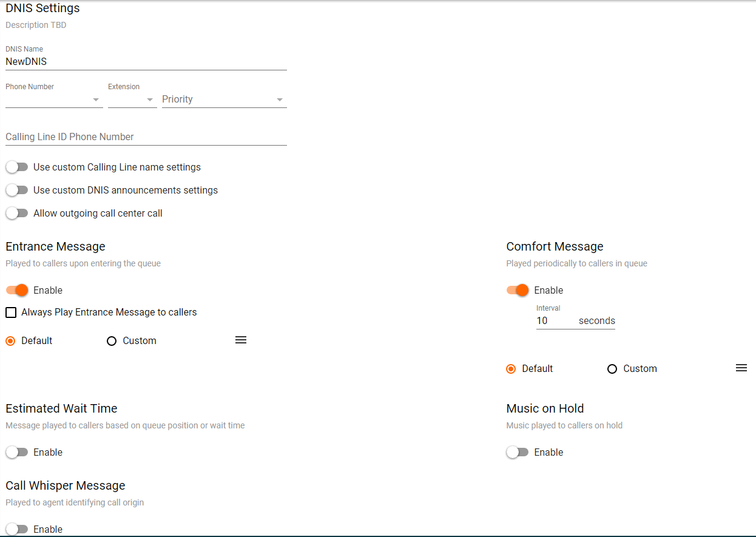The width and height of the screenshot is (756, 537).
Task: Turn off the Comfort Message Enable switch
Action: 518,290
